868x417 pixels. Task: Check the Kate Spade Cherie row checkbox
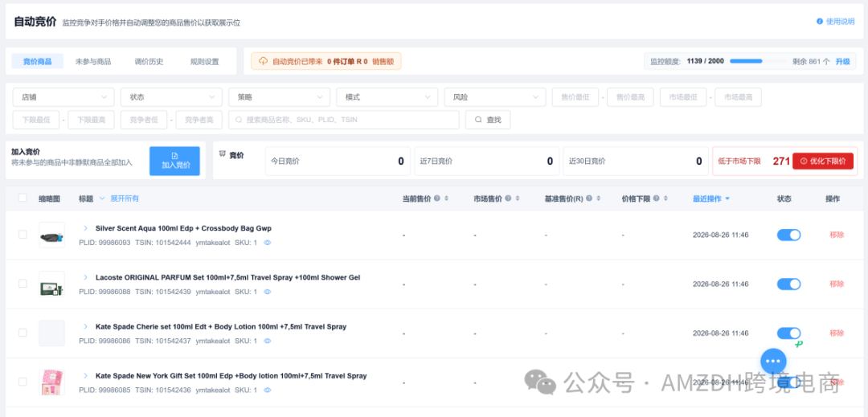(x=23, y=333)
